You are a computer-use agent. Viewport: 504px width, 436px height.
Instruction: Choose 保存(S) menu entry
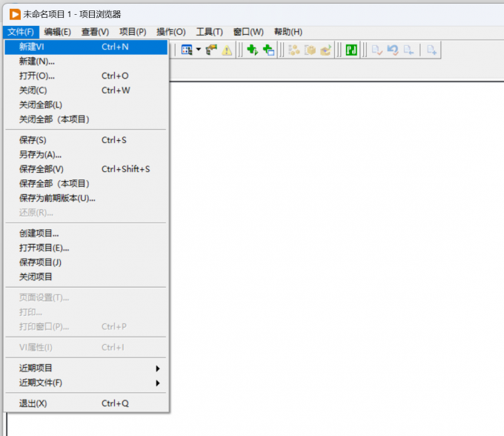click(x=86, y=140)
